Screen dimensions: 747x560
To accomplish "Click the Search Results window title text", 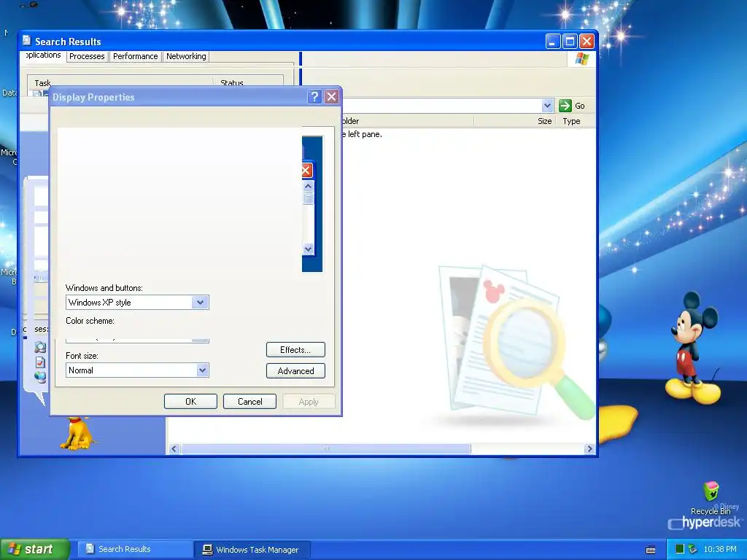I will pos(68,42).
